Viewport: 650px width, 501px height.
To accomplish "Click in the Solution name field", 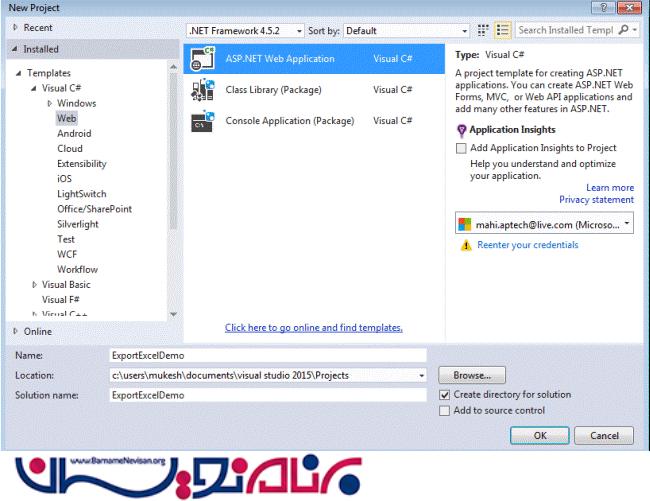I will 268,395.
